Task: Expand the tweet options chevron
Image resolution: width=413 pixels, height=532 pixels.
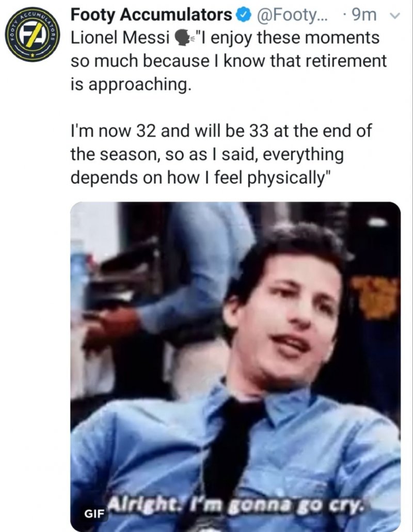Action: [395, 15]
